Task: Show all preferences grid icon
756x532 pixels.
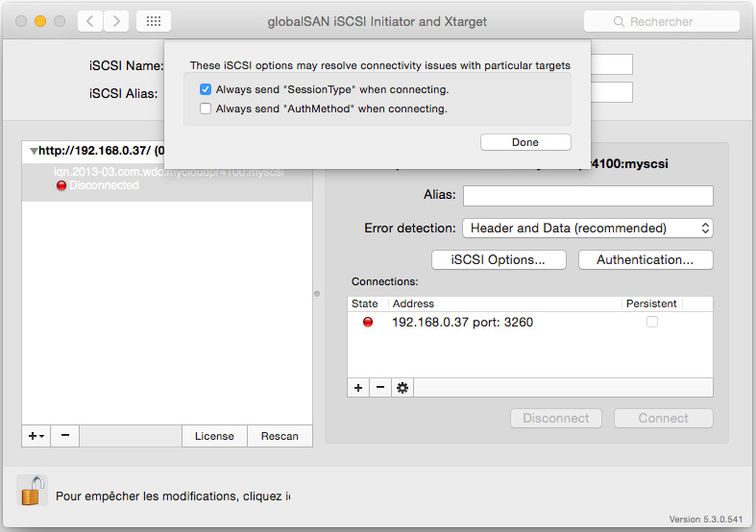Action: click(x=154, y=21)
